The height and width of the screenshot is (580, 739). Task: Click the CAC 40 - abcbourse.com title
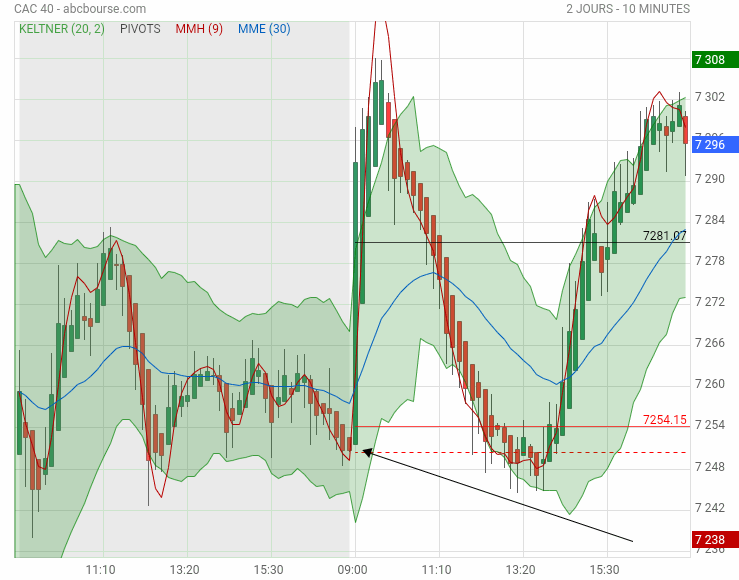pos(80,8)
